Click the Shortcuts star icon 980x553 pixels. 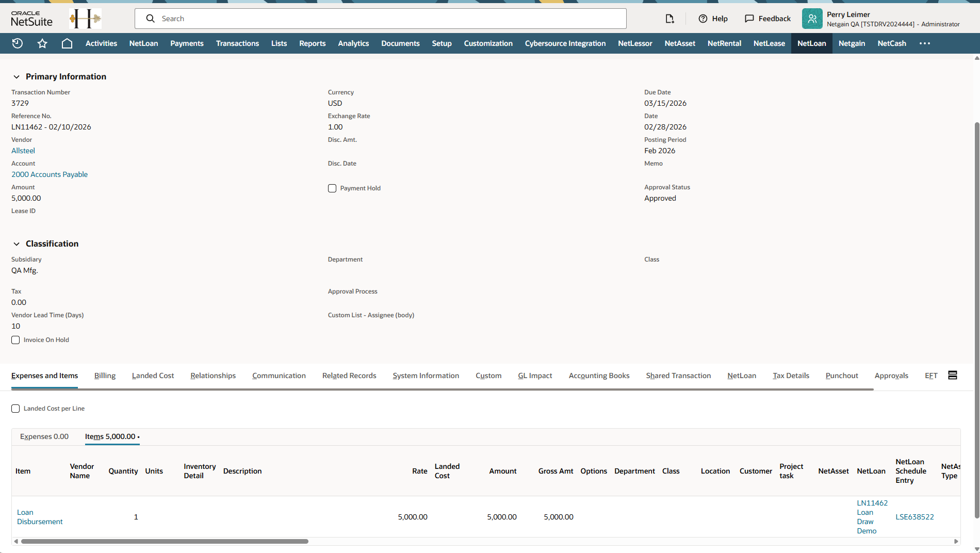click(x=42, y=43)
